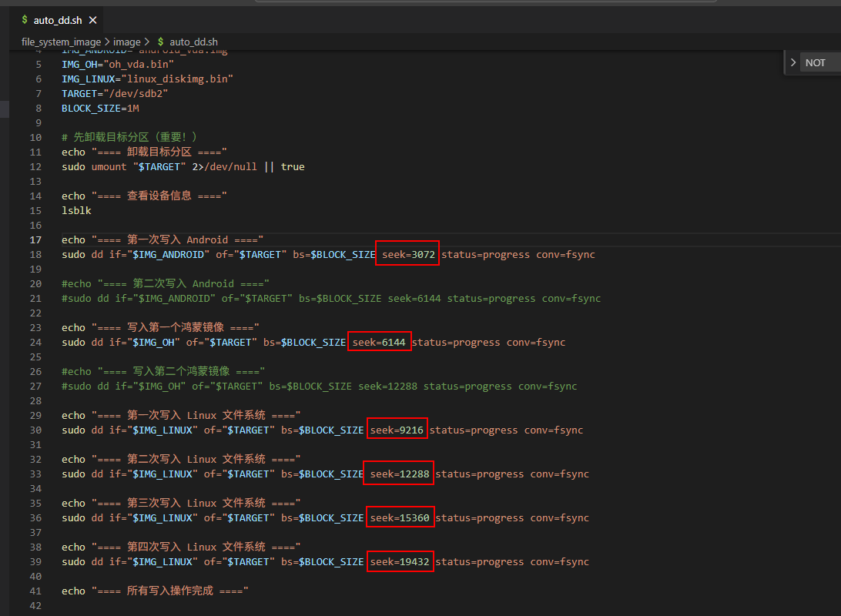Image resolution: width=841 pixels, height=616 pixels.
Task: Click line number 24 in the gutter
Action: [x=36, y=342]
